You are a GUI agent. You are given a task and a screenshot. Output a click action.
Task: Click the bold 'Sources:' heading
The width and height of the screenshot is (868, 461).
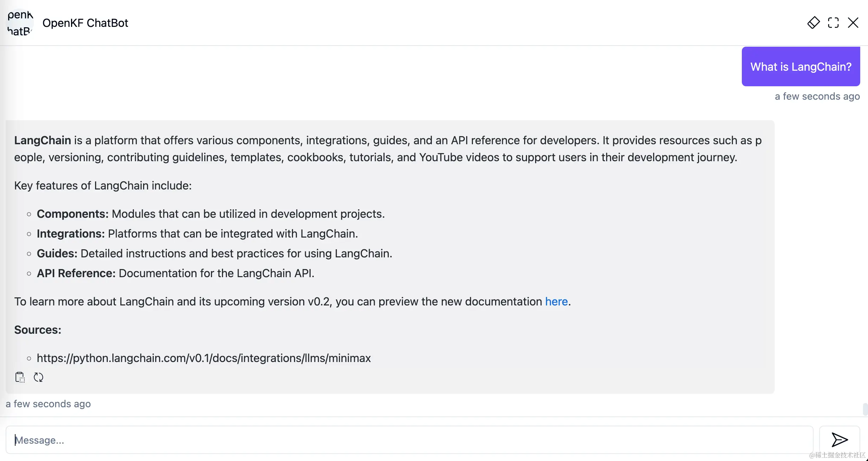(x=37, y=330)
